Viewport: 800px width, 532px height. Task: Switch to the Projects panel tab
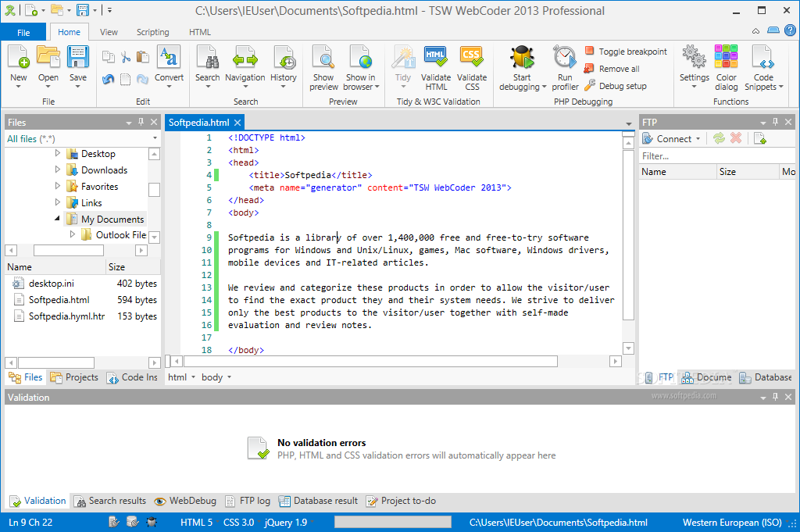tap(74, 377)
